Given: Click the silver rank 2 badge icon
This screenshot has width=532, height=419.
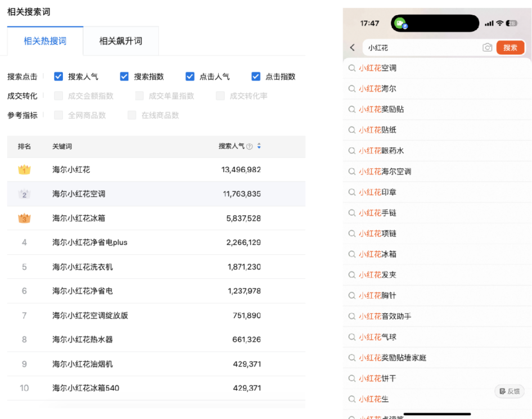Looking at the screenshot, I should [x=24, y=194].
